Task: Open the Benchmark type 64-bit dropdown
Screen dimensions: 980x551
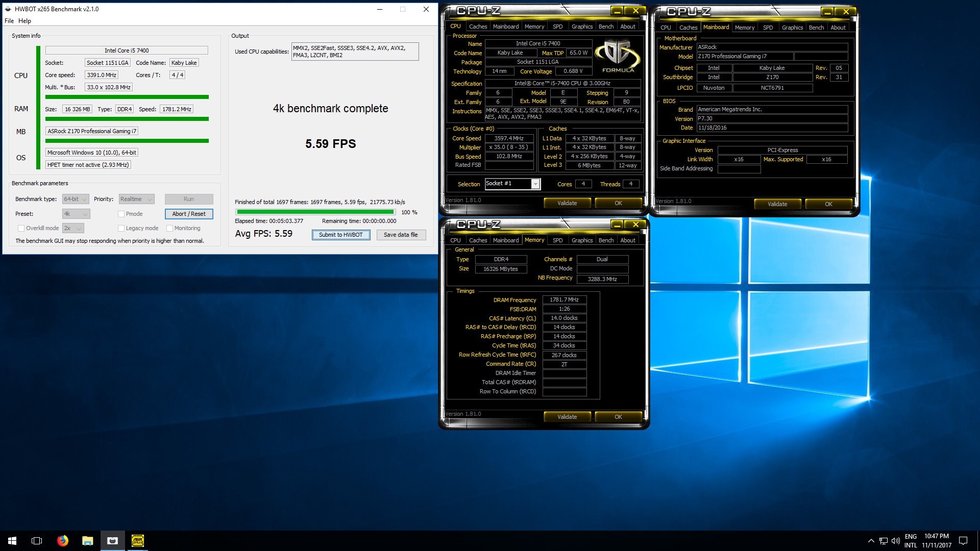Action: coord(76,199)
